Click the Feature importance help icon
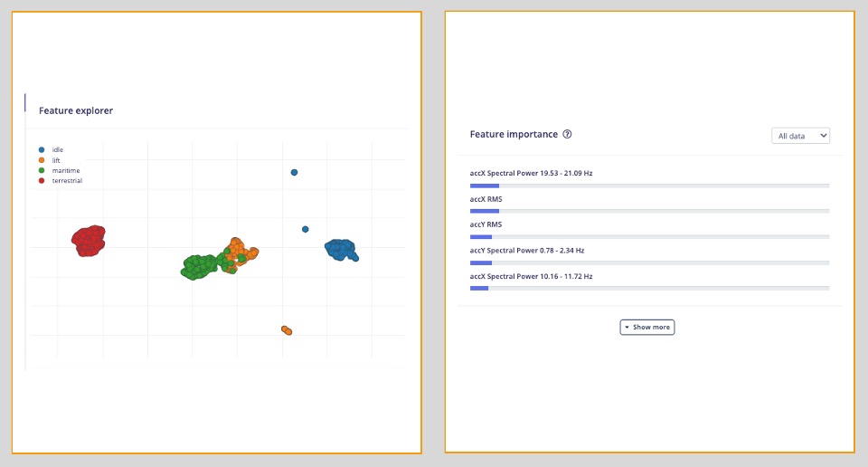The width and height of the screenshot is (868, 467). coord(567,135)
